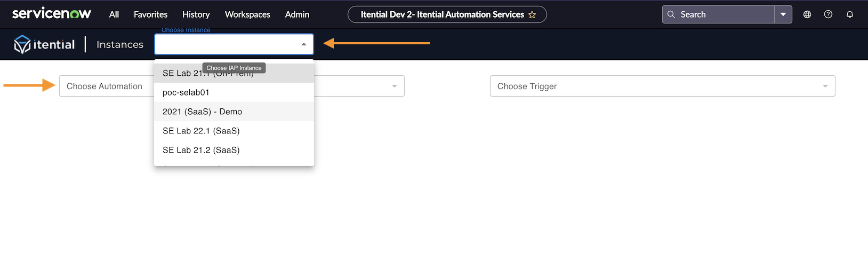Expand the search options dropdown arrow
The image size is (868, 253).
point(783,14)
